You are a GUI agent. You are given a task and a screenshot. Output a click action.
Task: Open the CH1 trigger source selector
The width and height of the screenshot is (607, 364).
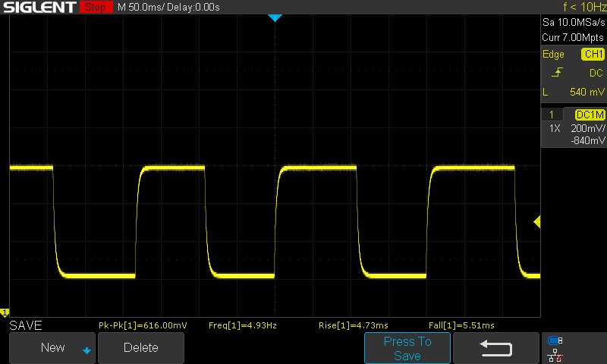coord(592,55)
